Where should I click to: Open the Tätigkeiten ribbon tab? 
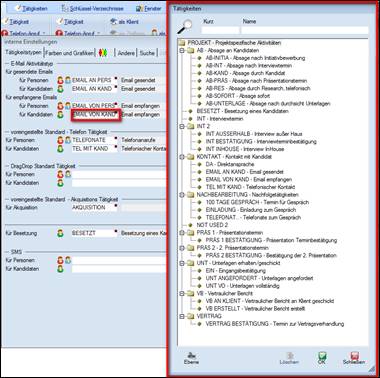click(32, 8)
